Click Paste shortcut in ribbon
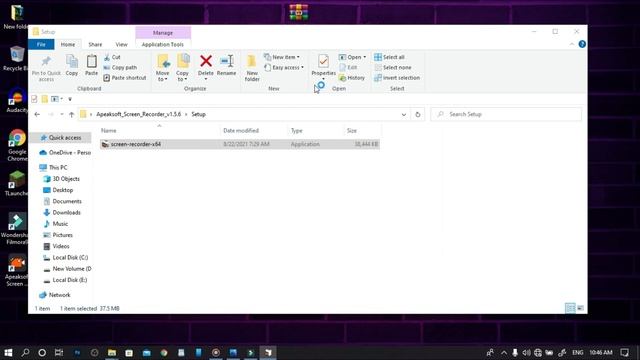 pos(125,78)
